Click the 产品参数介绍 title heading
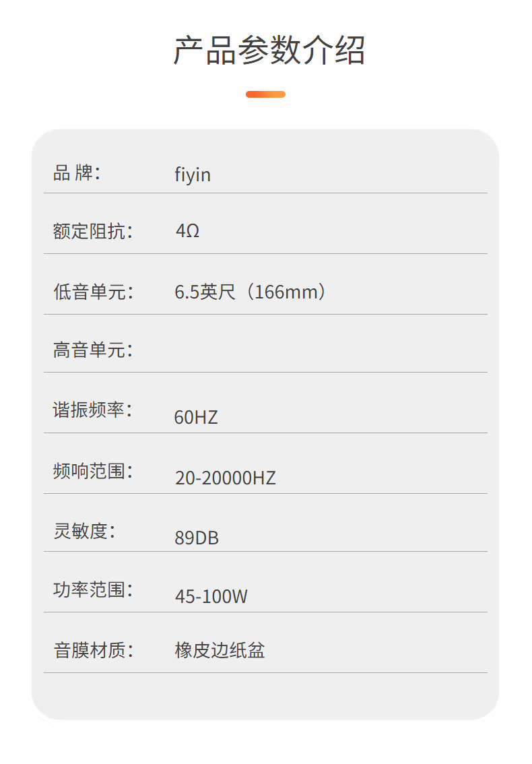 pyautogui.click(x=269, y=51)
